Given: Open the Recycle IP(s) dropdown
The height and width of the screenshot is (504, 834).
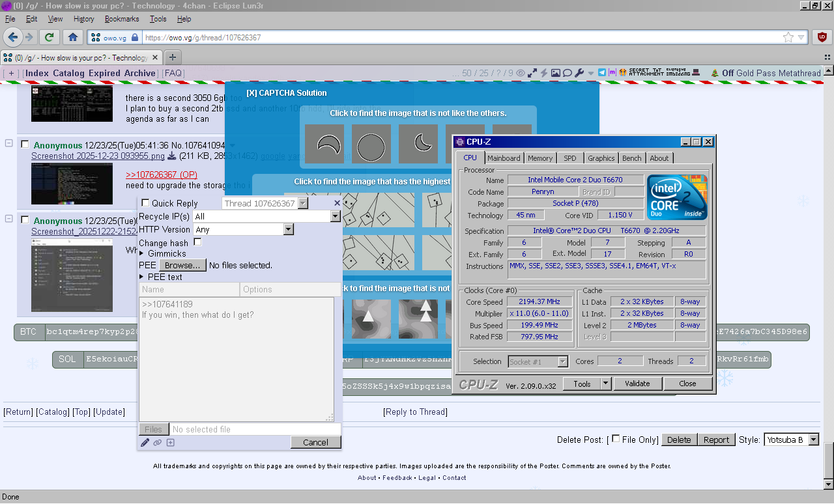Looking at the screenshot, I should coord(267,216).
